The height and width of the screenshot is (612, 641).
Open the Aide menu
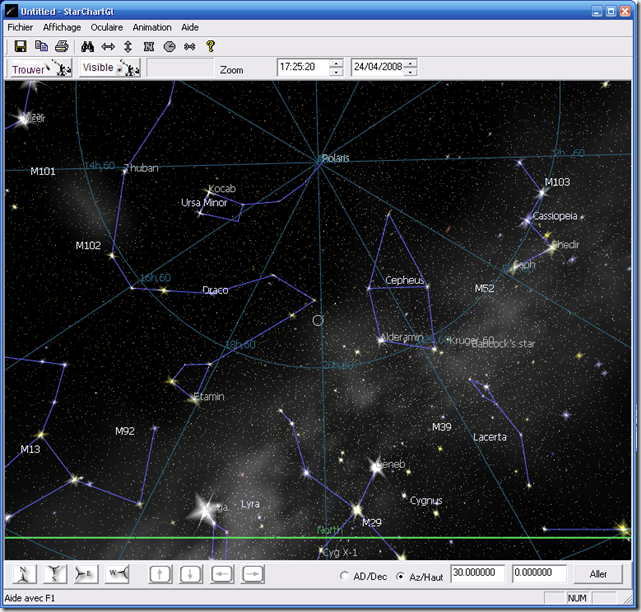(x=190, y=27)
